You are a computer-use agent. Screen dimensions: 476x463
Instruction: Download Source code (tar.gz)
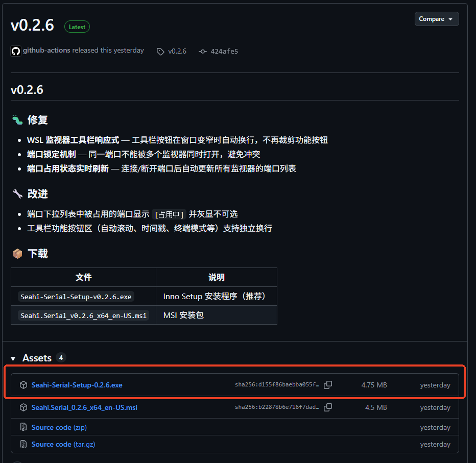point(63,444)
